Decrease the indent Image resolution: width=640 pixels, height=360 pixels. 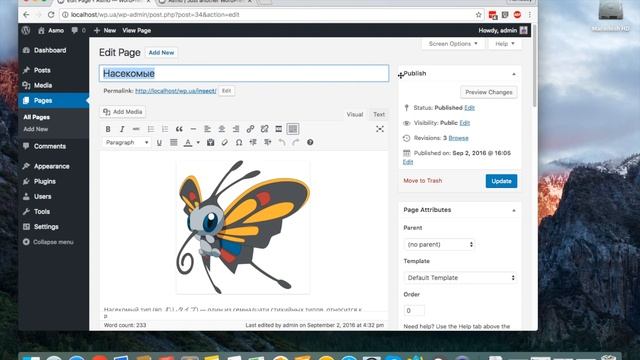[x=253, y=142]
